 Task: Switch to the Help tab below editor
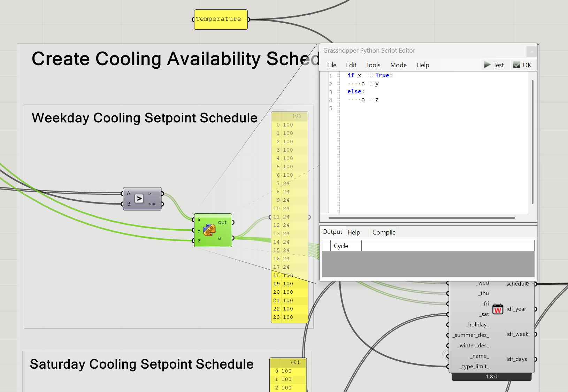[354, 232]
